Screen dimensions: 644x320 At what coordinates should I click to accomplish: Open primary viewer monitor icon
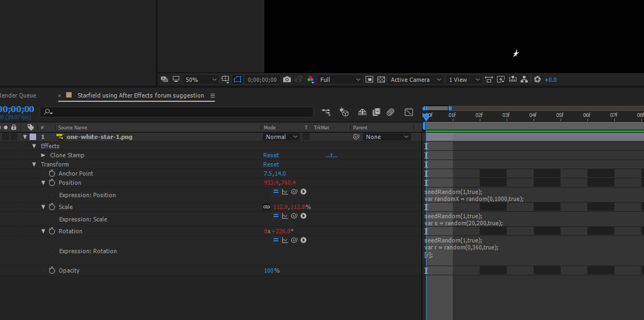tap(176, 79)
